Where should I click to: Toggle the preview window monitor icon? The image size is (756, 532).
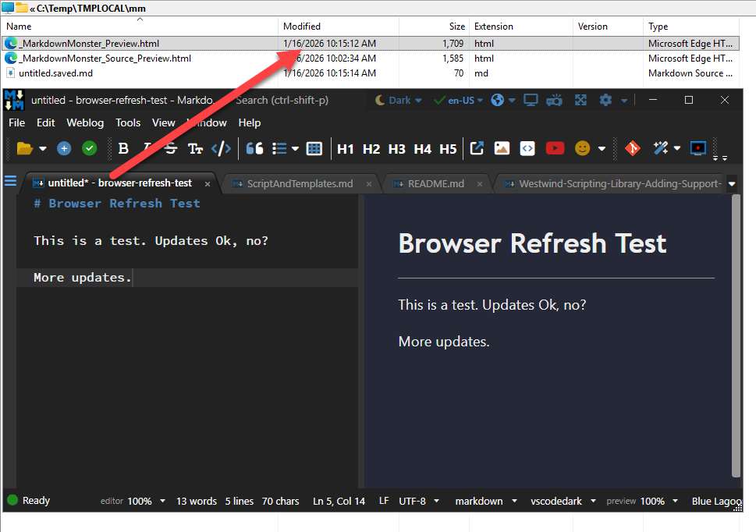pyautogui.click(x=531, y=100)
